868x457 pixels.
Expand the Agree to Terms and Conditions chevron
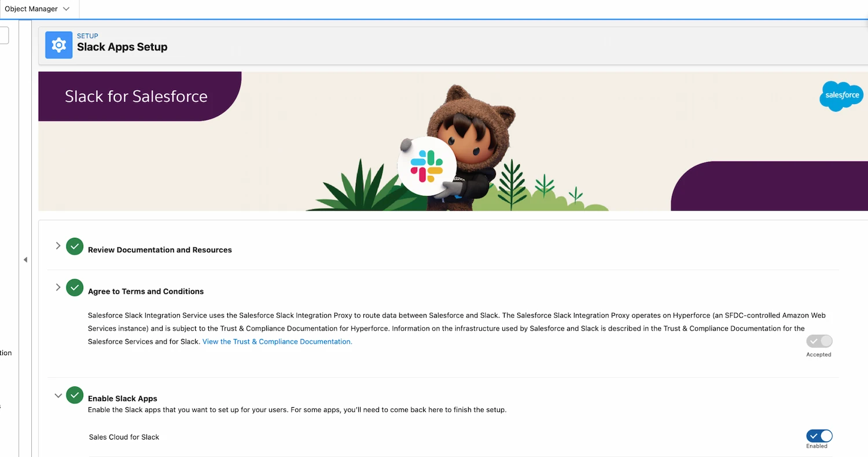coord(58,287)
